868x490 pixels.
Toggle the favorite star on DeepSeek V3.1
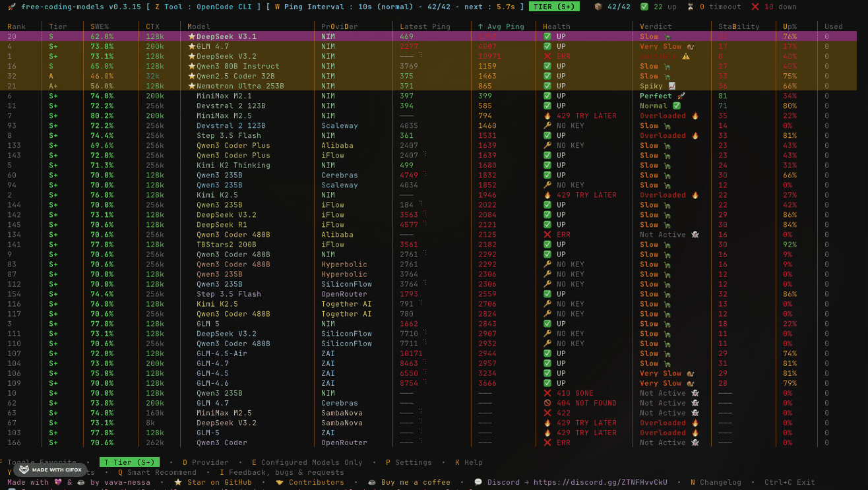click(x=192, y=36)
